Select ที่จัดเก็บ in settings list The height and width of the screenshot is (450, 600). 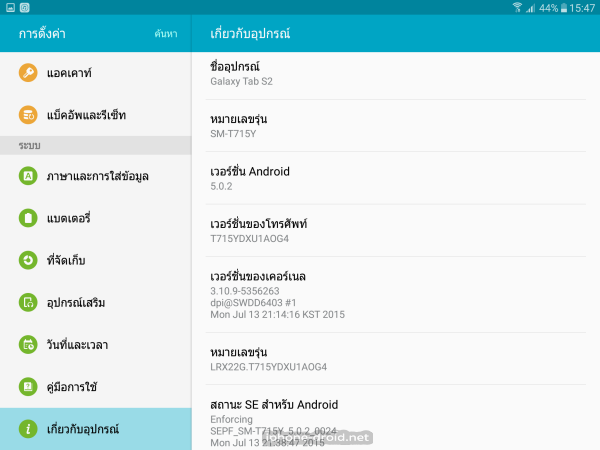pyautogui.click(x=96, y=260)
